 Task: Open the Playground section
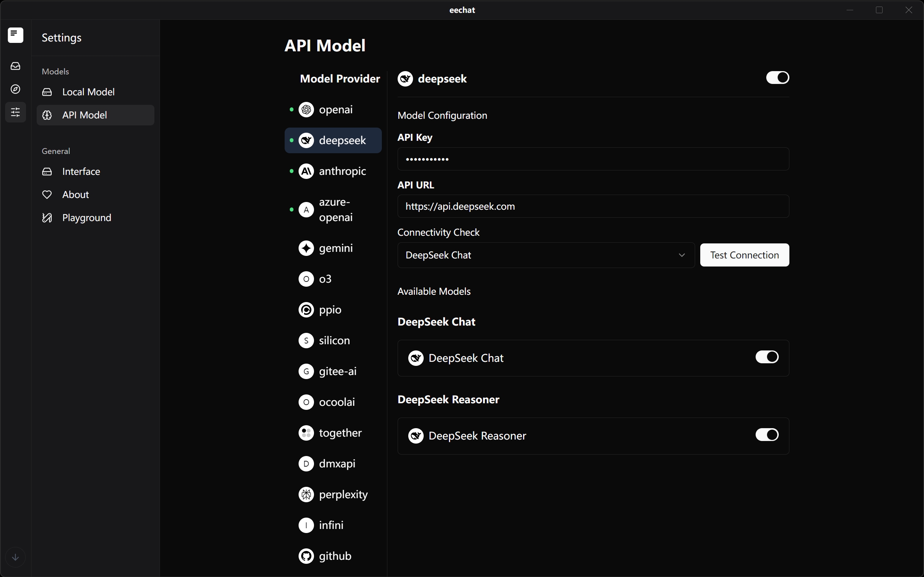86,218
